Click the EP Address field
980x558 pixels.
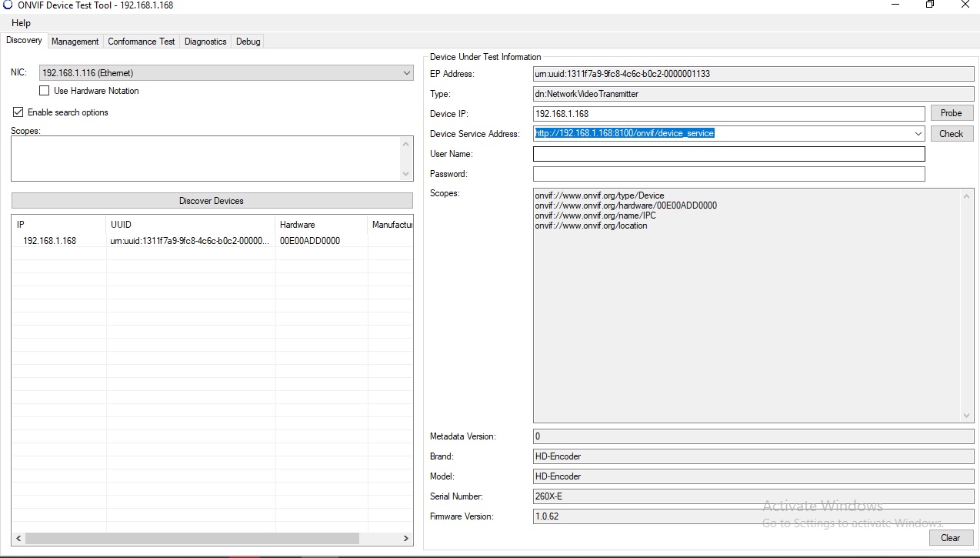tap(753, 74)
